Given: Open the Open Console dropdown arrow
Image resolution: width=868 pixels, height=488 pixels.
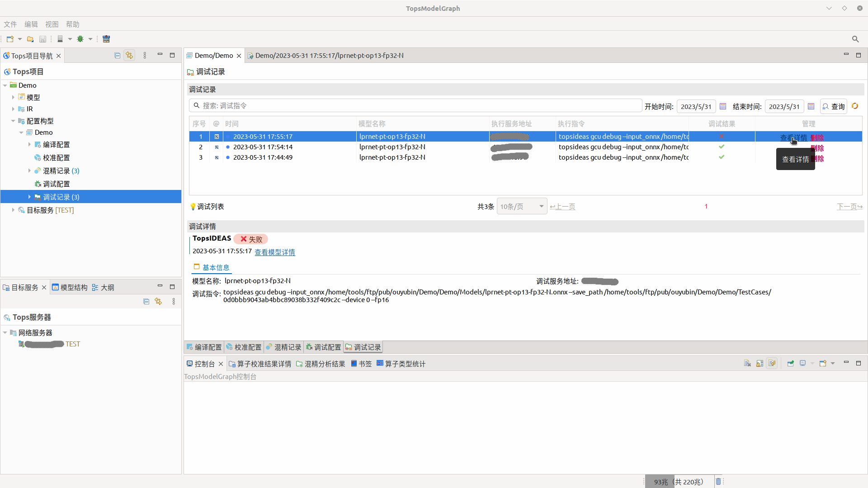Looking at the screenshot, I should [833, 363].
